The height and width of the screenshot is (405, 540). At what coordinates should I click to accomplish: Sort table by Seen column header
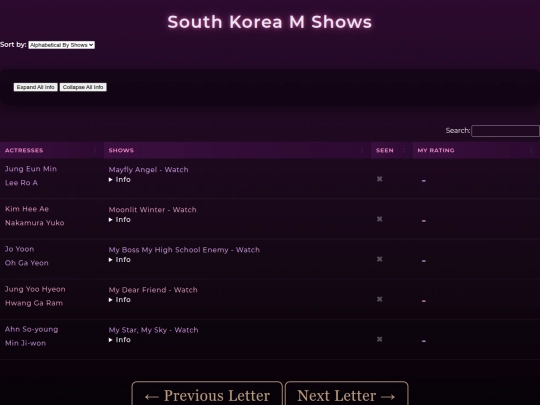[x=392, y=150]
